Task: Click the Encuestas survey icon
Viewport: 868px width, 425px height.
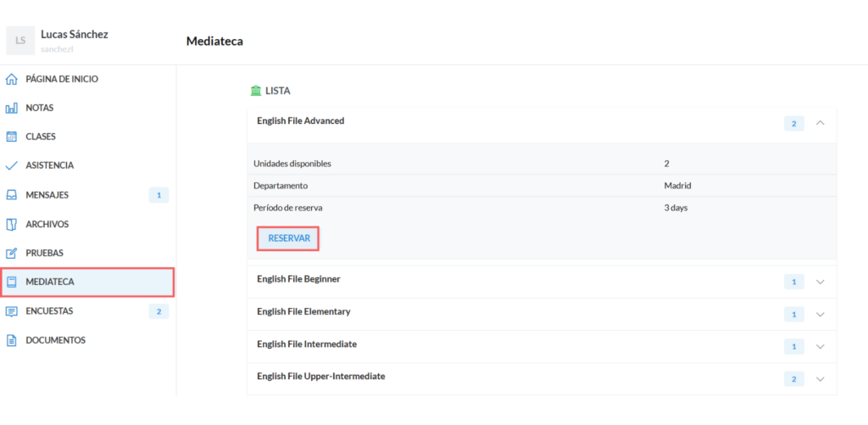Action: (x=12, y=311)
